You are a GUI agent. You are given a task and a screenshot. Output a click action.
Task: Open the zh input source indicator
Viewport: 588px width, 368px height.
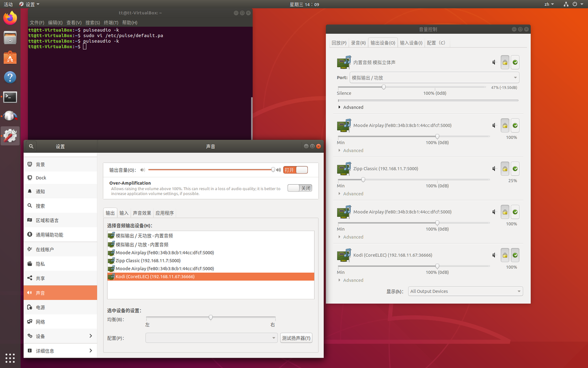(x=549, y=4)
